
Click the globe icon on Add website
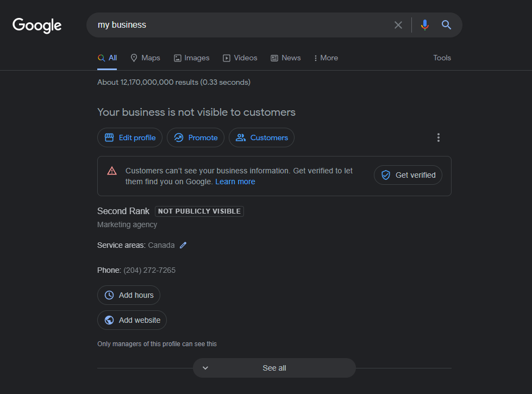point(108,320)
